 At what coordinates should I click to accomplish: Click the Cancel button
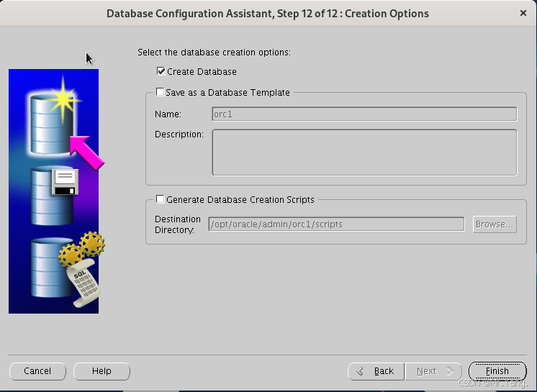click(x=37, y=371)
